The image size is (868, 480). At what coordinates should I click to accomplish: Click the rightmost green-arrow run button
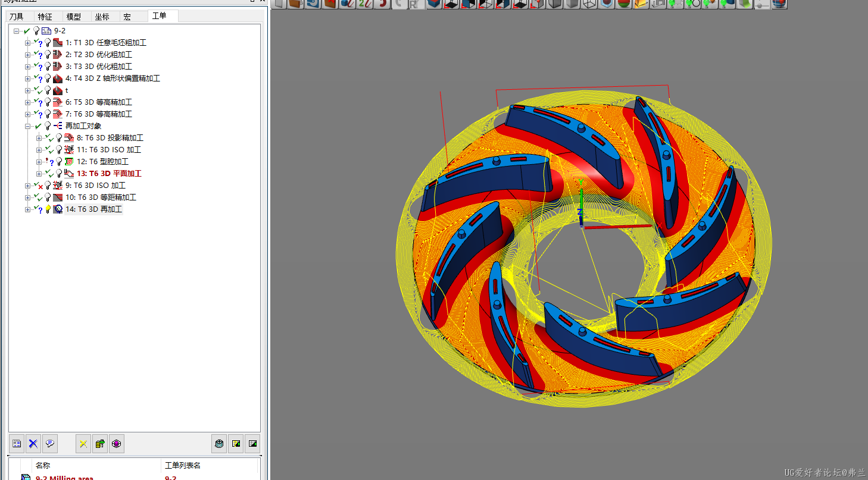(x=252, y=444)
